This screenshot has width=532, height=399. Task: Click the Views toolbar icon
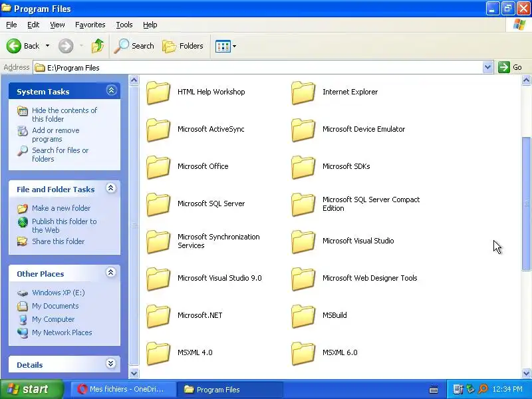[223, 46]
